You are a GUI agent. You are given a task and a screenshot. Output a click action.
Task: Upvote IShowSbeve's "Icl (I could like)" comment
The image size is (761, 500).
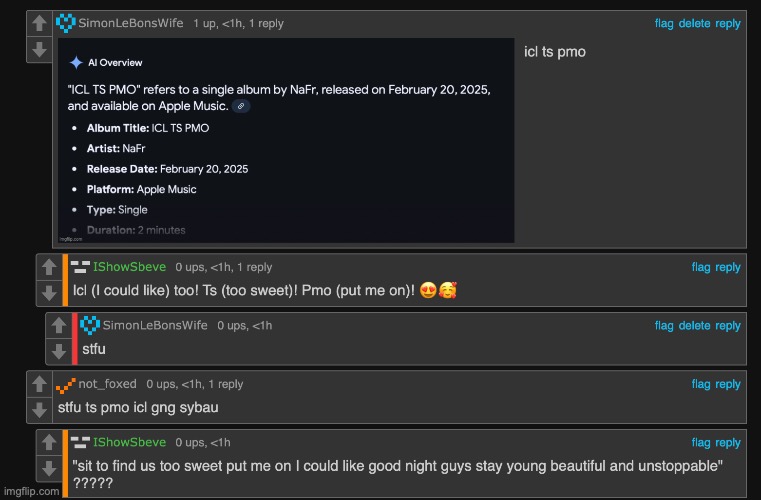pyautogui.click(x=48, y=267)
